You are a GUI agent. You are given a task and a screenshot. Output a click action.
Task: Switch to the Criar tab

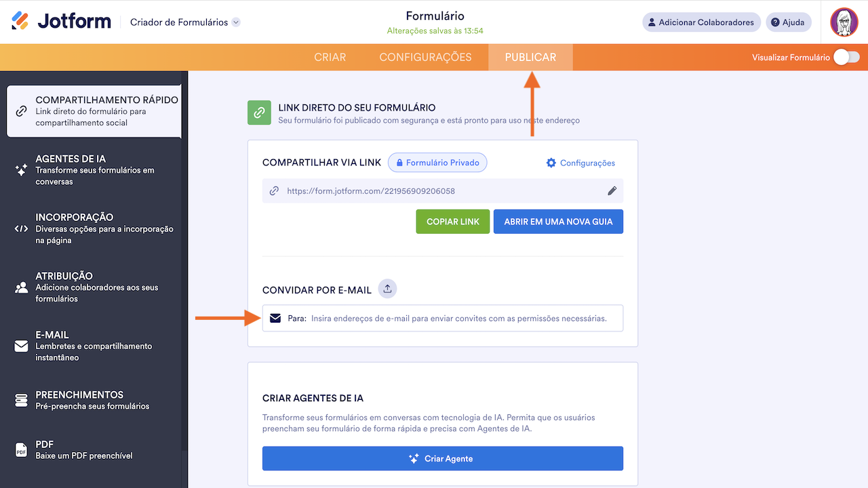click(330, 57)
